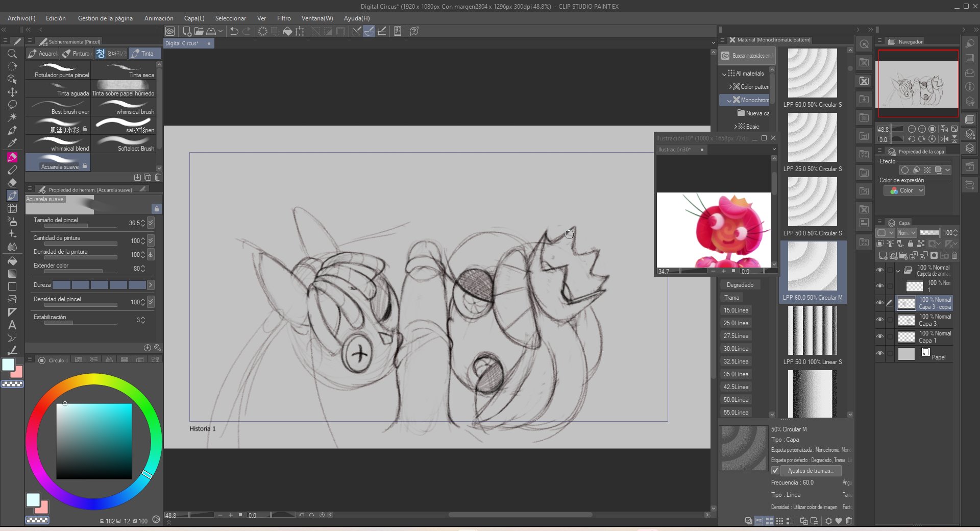
Task: Select the Blend tool
Action: (12, 247)
